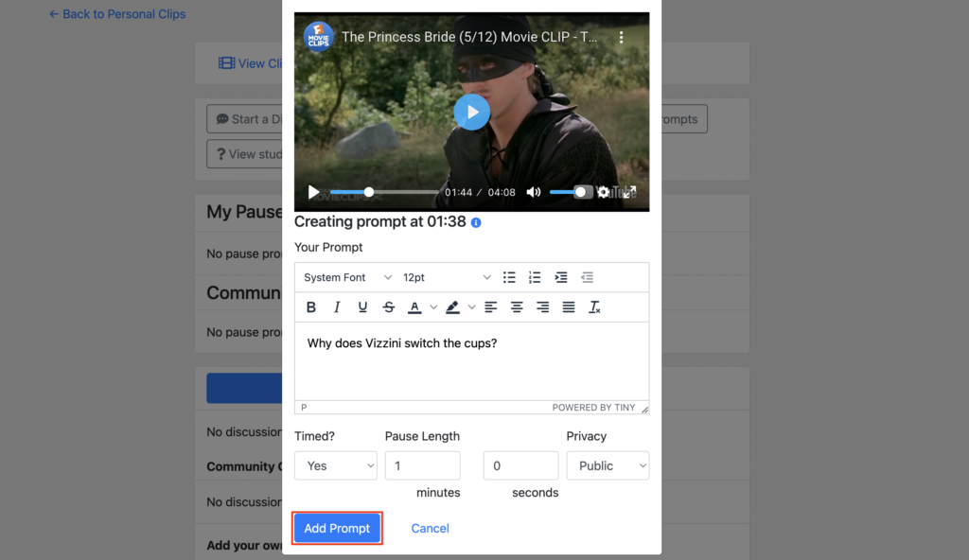Viewport: 969px width, 560px height.
Task: Align text left
Action: pos(491,307)
